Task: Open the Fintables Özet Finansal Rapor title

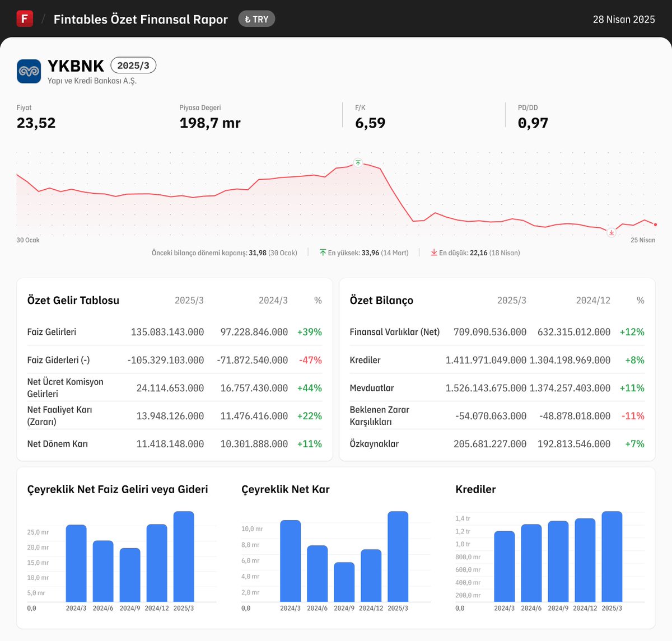Action: tap(140, 18)
